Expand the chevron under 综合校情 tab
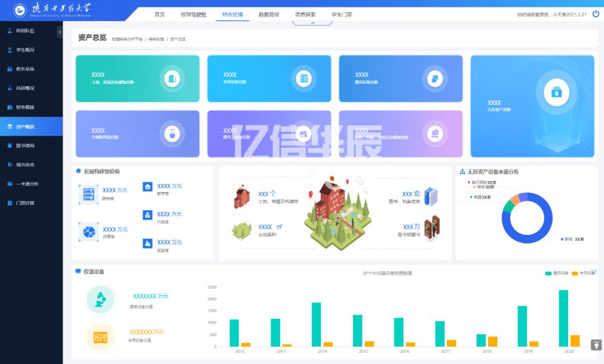Image resolution: width=604 pixels, height=364 pixels. point(312,23)
